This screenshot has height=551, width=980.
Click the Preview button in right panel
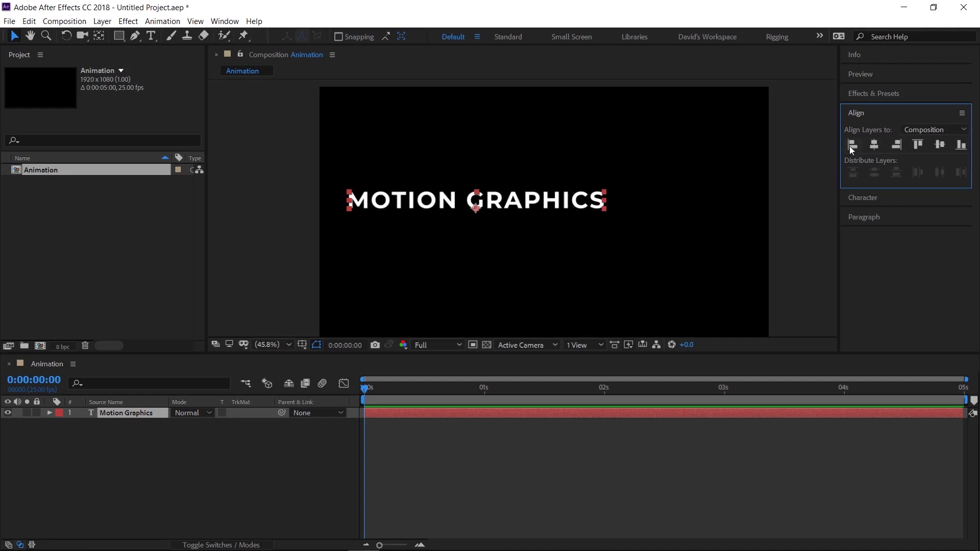click(860, 74)
